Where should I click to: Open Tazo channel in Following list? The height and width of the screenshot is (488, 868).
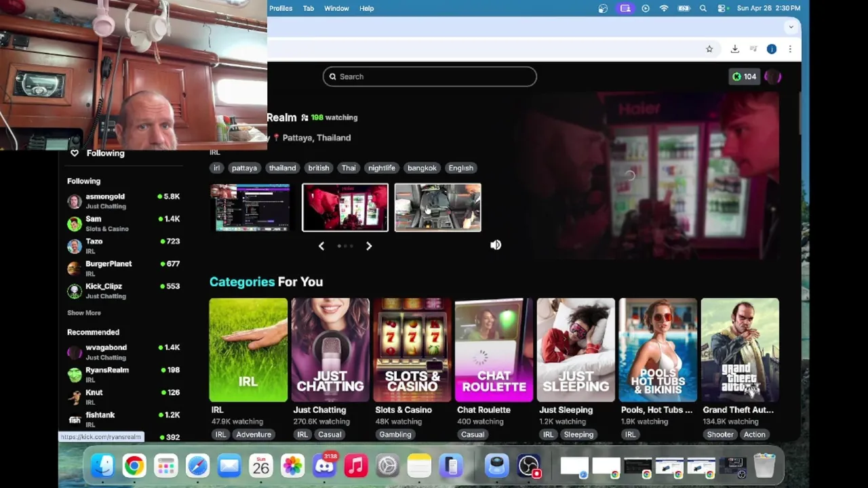tap(123, 246)
